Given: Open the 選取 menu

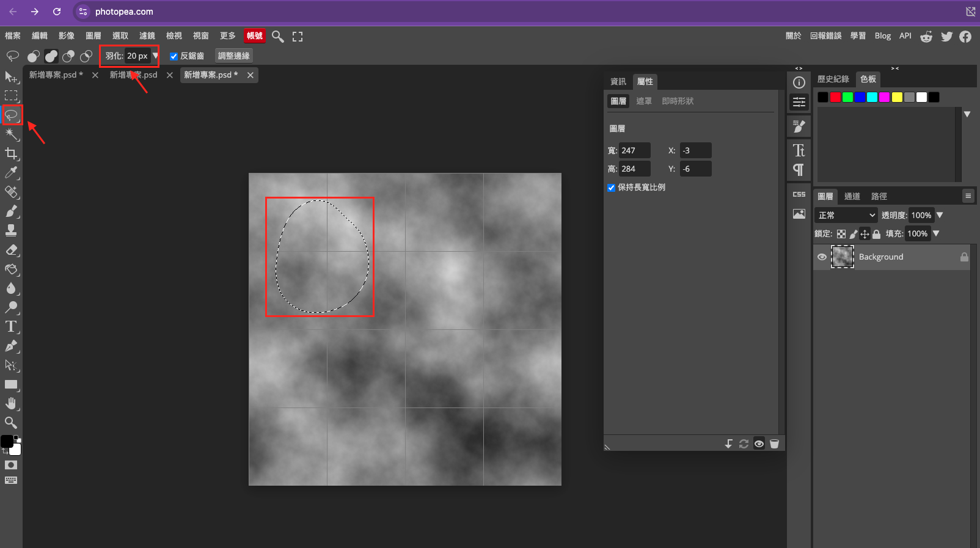Looking at the screenshot, I should 120,36.
